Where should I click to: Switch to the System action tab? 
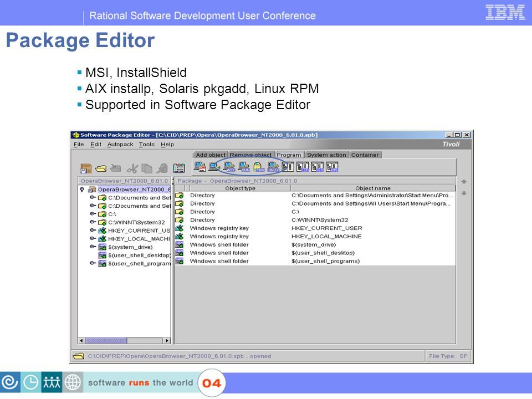point(326,155)
